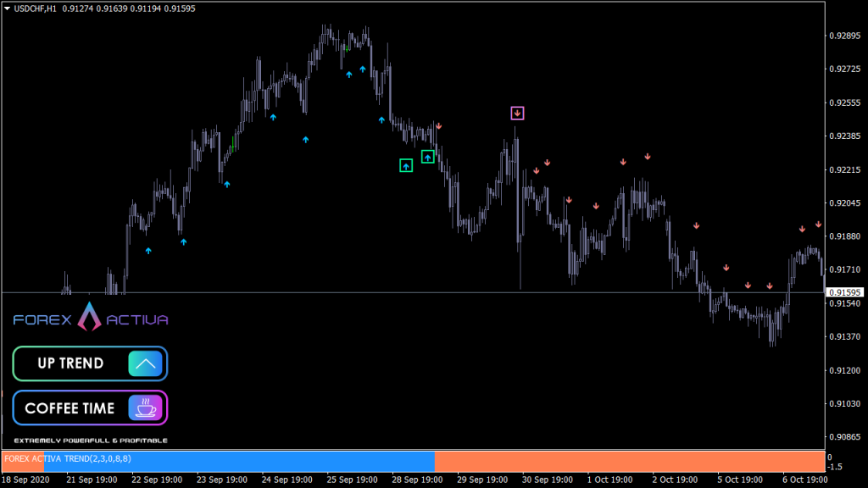The height and width of the screenshot is (488, 868).
Task: Click the coffee cup icon on COFFEE TIME
Action: click(147, 408)
